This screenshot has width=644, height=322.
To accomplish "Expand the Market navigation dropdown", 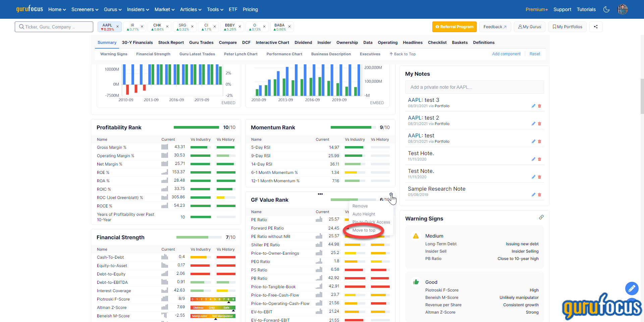I will (x=164, y=9).
